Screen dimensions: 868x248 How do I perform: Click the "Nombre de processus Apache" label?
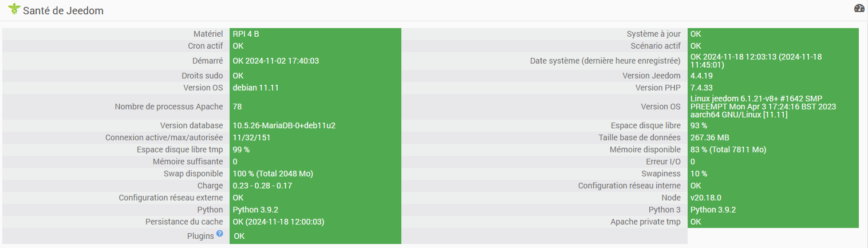168,107
